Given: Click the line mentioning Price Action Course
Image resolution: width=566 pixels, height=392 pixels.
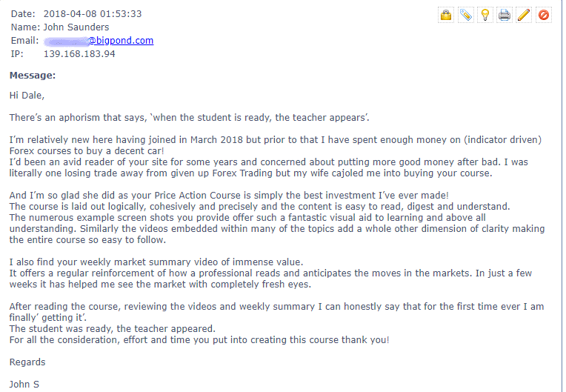Looking at the screenshot, I should pos(229,196).
